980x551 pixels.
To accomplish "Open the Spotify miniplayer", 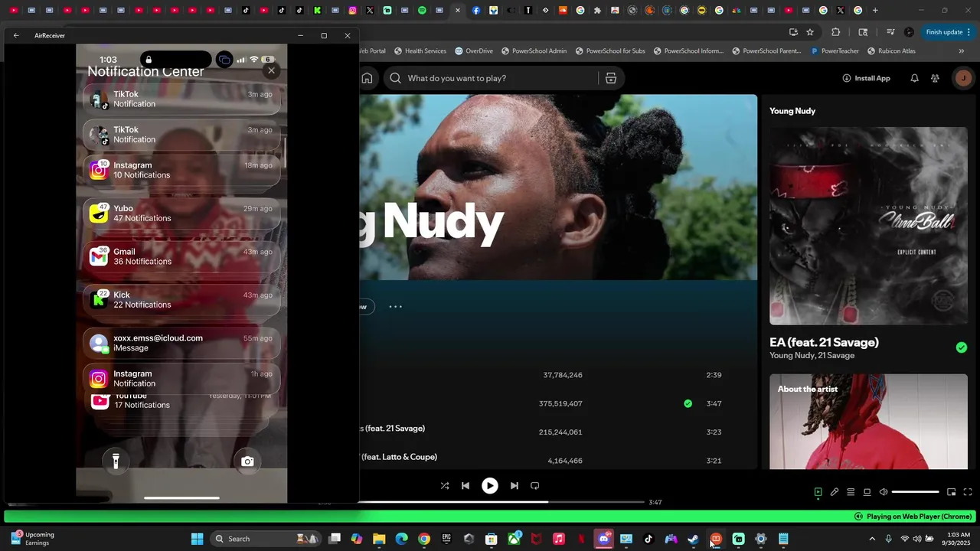I will click(951, 492).
